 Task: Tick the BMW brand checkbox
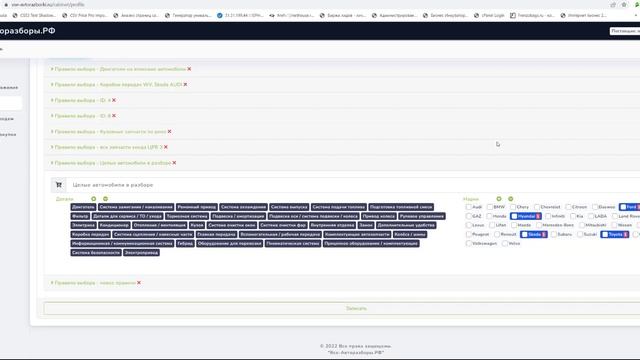coord(490,207)
